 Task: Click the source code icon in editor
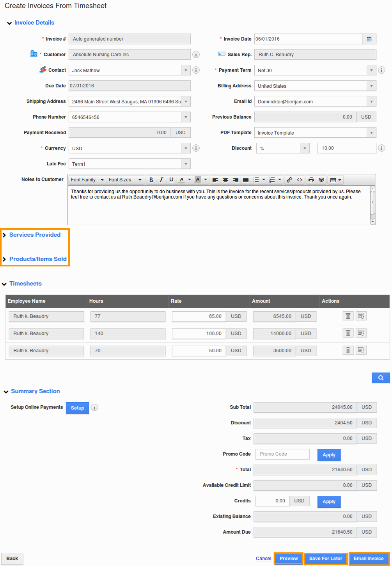[x=300, y=180]
